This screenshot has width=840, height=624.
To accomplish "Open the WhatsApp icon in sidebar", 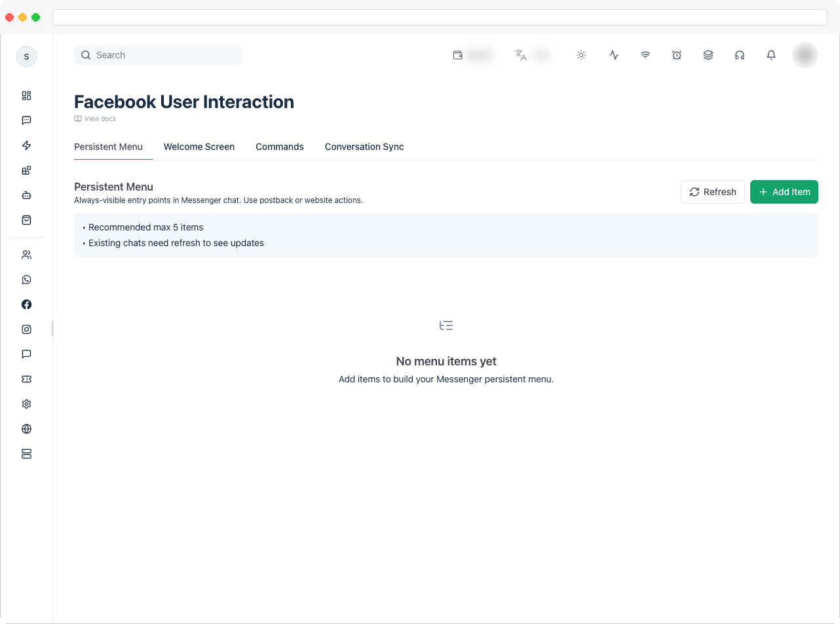I will (x=26, y=280).
